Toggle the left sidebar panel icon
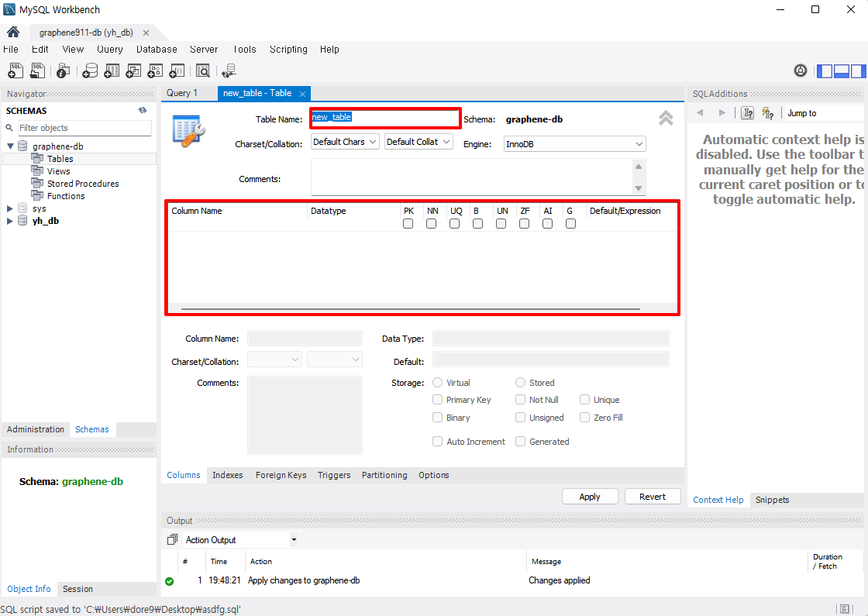Screen dimensions: 868x616 [x=825, y=71]
